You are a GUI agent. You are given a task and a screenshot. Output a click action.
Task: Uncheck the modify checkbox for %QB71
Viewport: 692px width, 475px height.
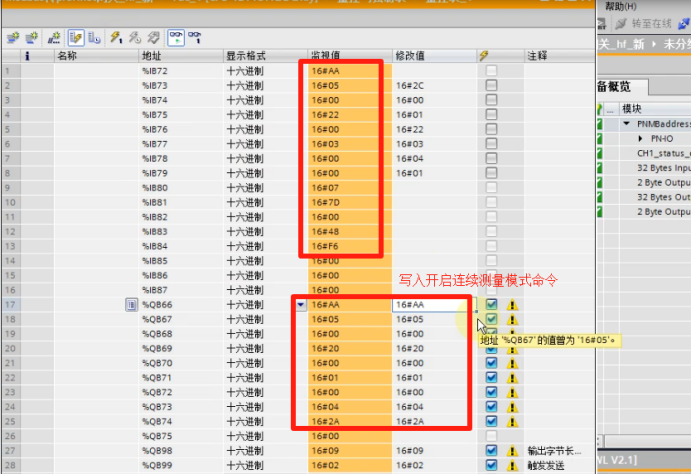click(491, 377)
